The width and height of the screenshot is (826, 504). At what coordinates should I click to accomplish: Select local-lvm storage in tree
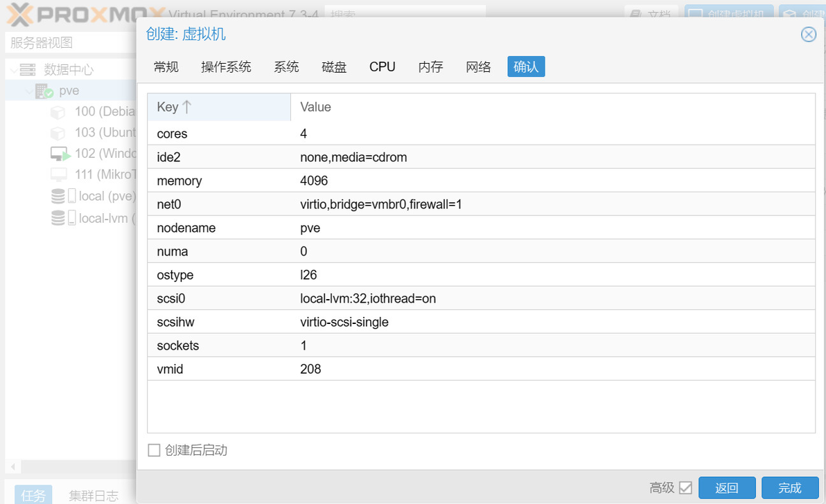tap(107, 218)
